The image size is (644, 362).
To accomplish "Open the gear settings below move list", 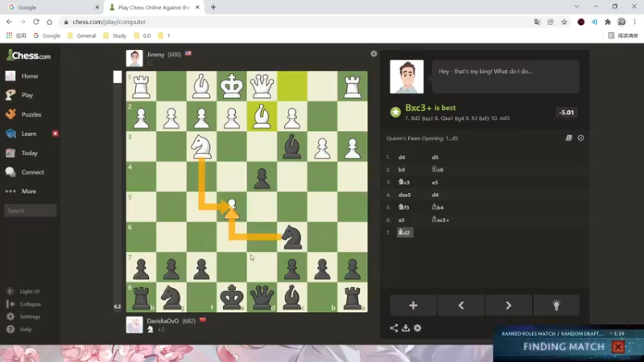I will coord(418,328).
